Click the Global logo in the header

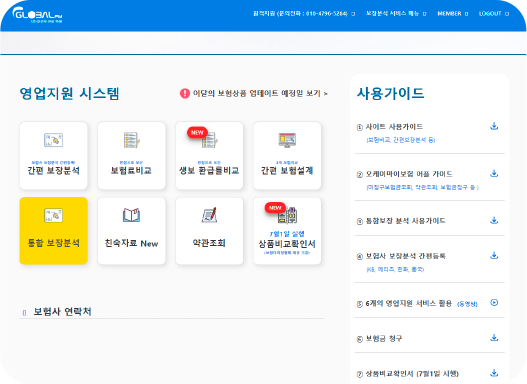(x=37, y=15)
